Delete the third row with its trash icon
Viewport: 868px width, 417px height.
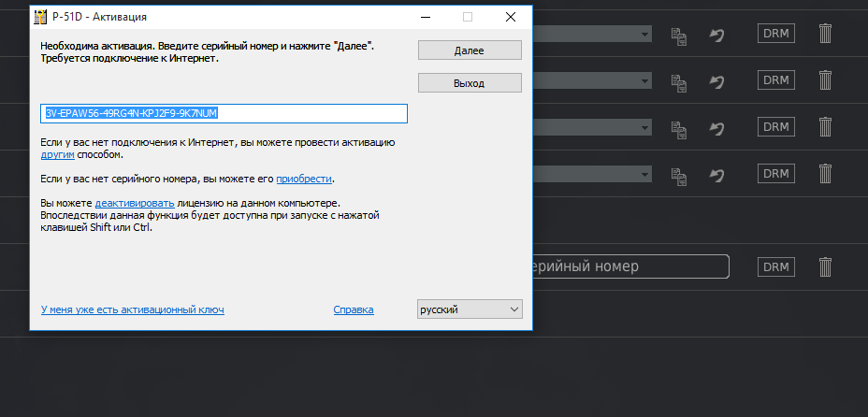coord(825,126)
